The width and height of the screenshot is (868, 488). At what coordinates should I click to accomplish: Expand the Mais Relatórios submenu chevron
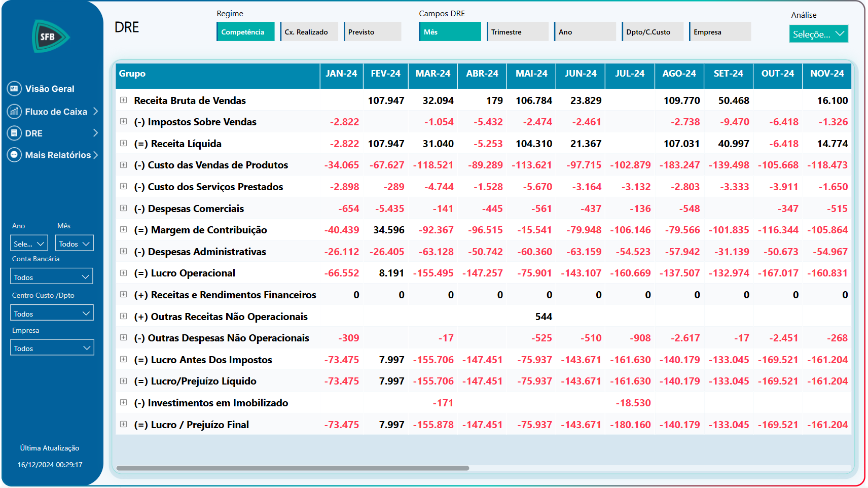[x=95, y=155]
